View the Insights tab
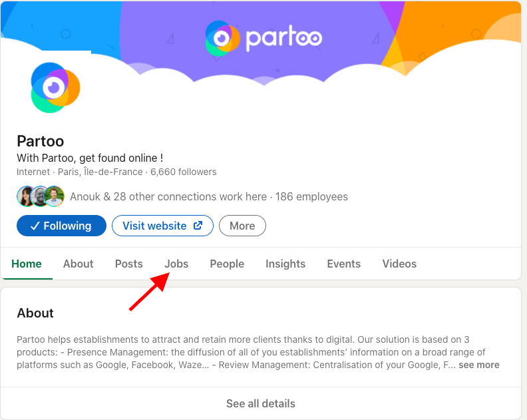The image size is (527, 420). coord(285,264)
